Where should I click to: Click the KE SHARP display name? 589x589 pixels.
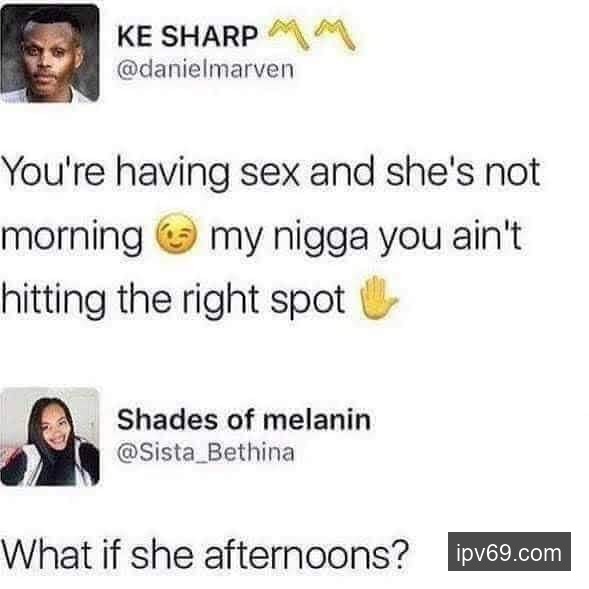(187, 36)
